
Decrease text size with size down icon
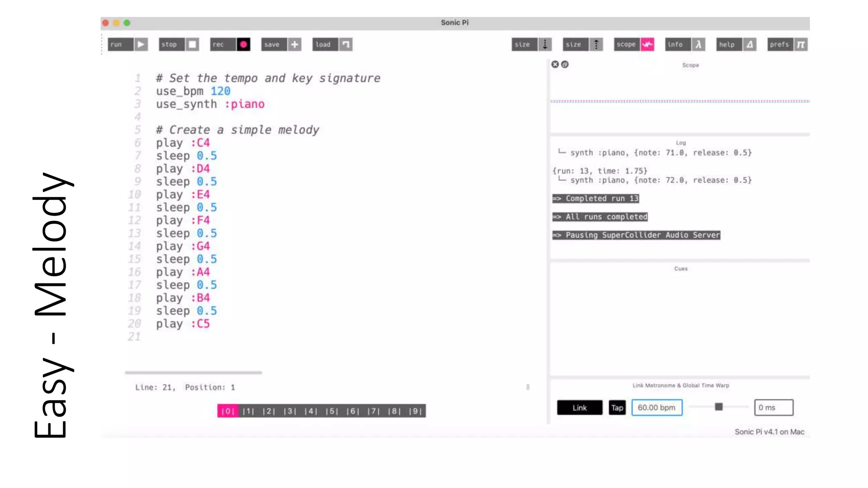[x=545, y=44]
